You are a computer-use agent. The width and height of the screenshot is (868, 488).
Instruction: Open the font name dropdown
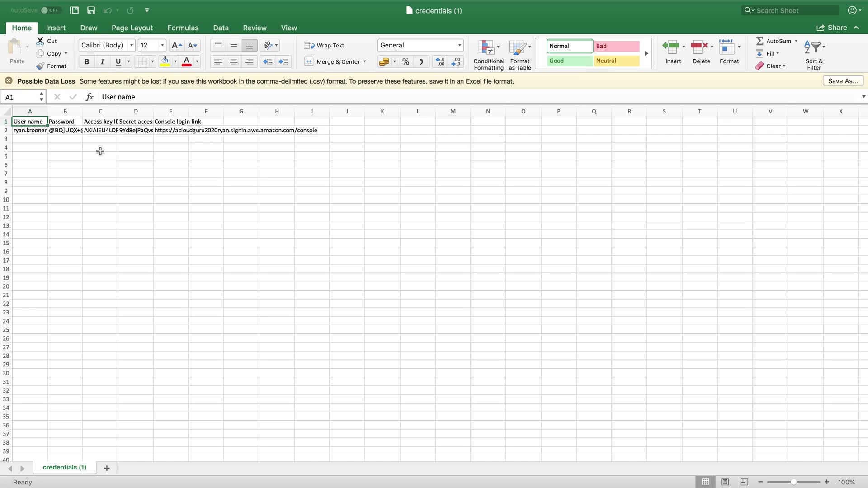pos(131,45)
